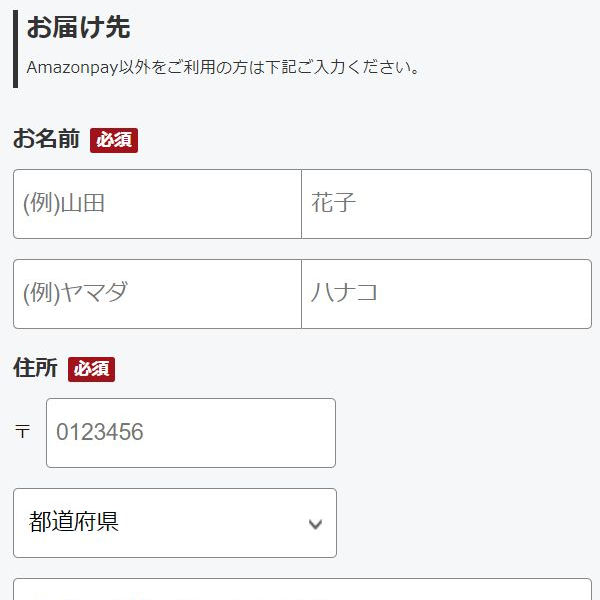Focus the partially visible address field at bottom
This screenshot has height=600, width=600.
tap(302, 590)
